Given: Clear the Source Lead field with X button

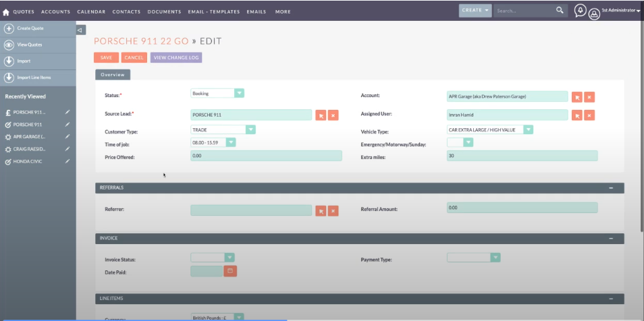Looking at the screenshot, I should pos(333,115).
